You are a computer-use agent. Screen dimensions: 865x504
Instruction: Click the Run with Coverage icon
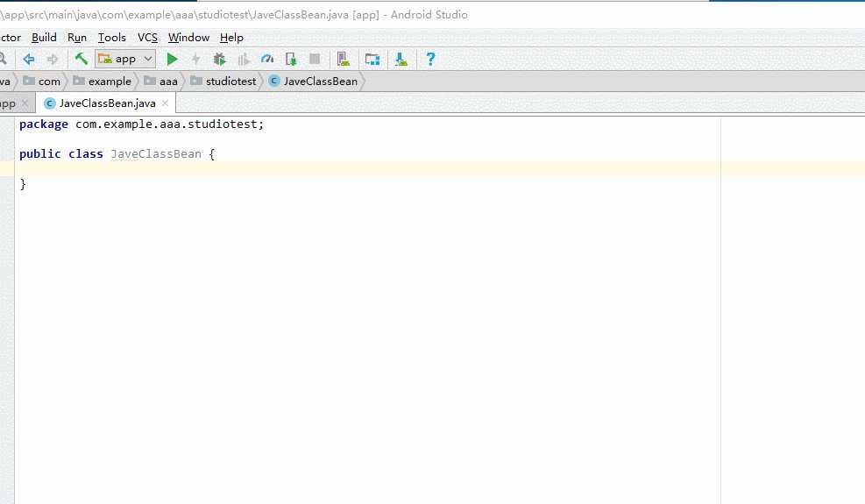point(244,59)
